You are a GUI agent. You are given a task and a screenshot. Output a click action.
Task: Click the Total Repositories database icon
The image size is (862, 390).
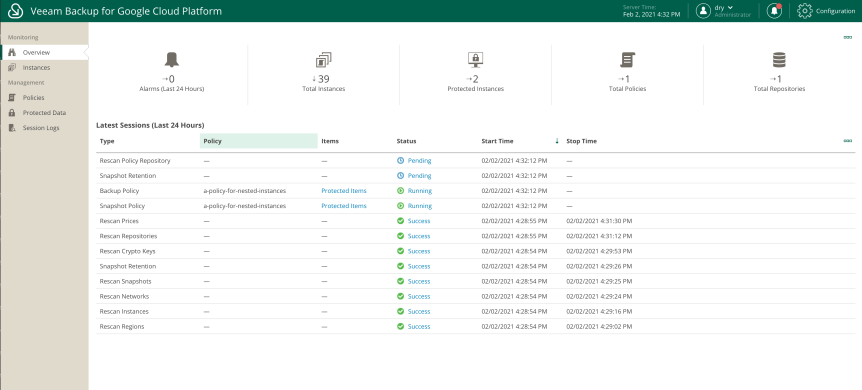[779, 59]
